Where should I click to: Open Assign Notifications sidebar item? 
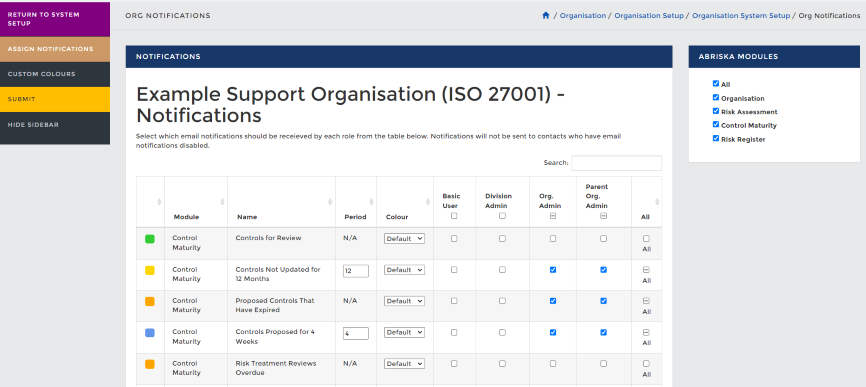(x=55, y=49)
